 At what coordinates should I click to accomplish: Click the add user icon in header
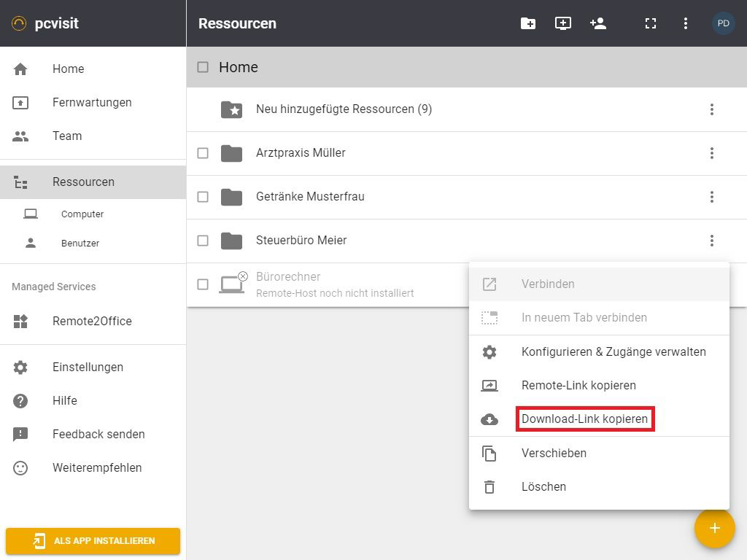click(x=598, y=23)
